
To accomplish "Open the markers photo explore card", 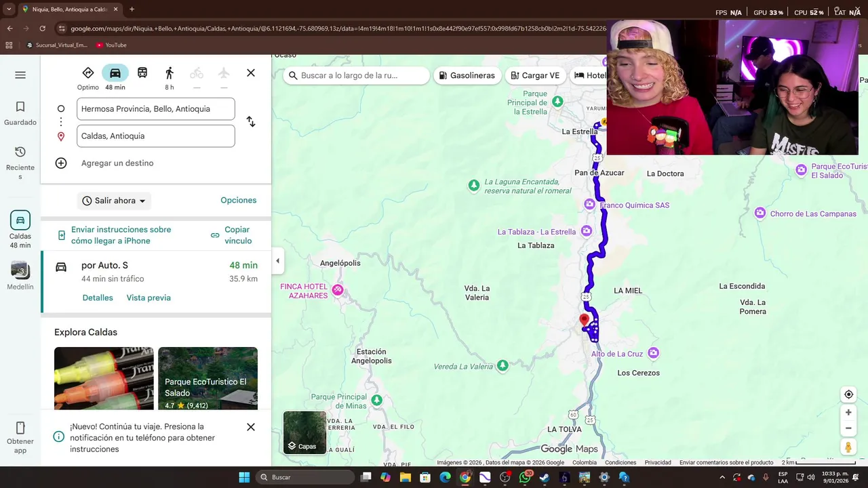I will (x=104, y=378).
